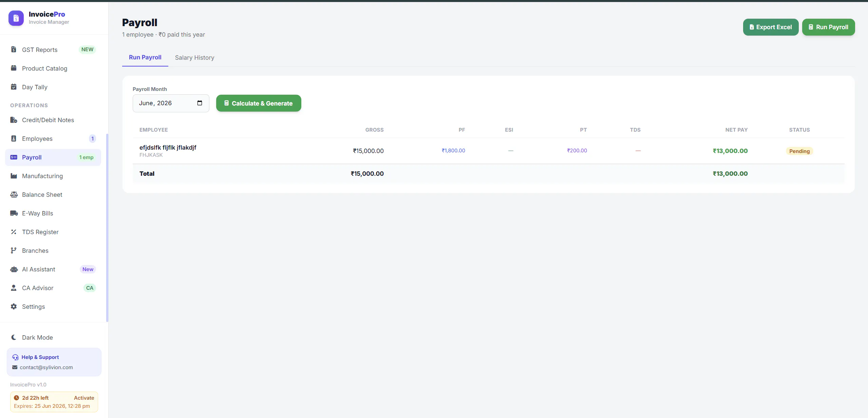Screen dimensions: 868x418
Task: Click the employee row net pay ₹13,000.00
Action: click(730, 151)
